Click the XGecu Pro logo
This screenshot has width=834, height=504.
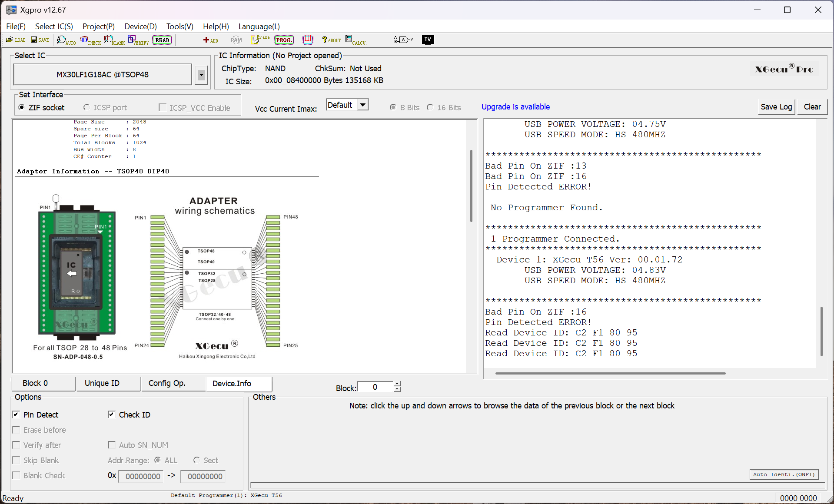(784, 69)
